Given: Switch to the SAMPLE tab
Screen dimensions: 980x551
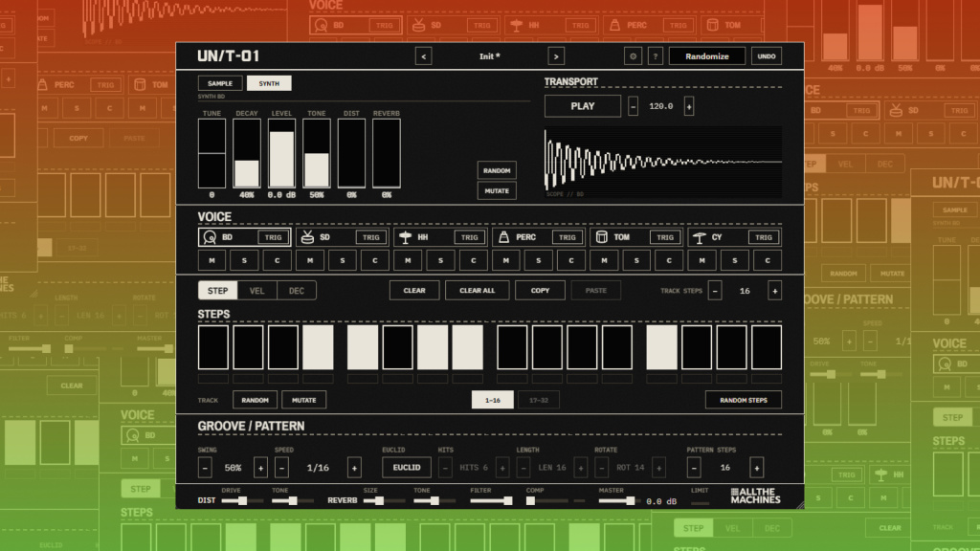Looking at the screenshot, I should pos(220,83).
